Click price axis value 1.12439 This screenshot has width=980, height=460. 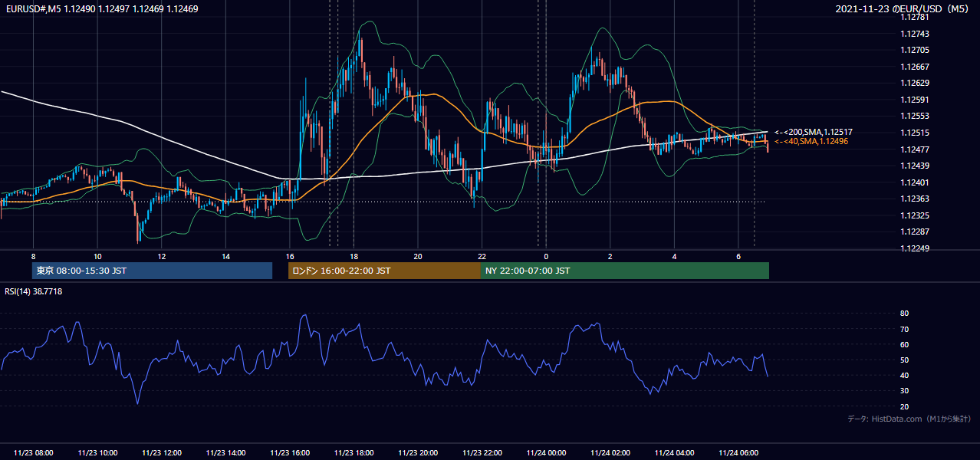click(914, 166)
